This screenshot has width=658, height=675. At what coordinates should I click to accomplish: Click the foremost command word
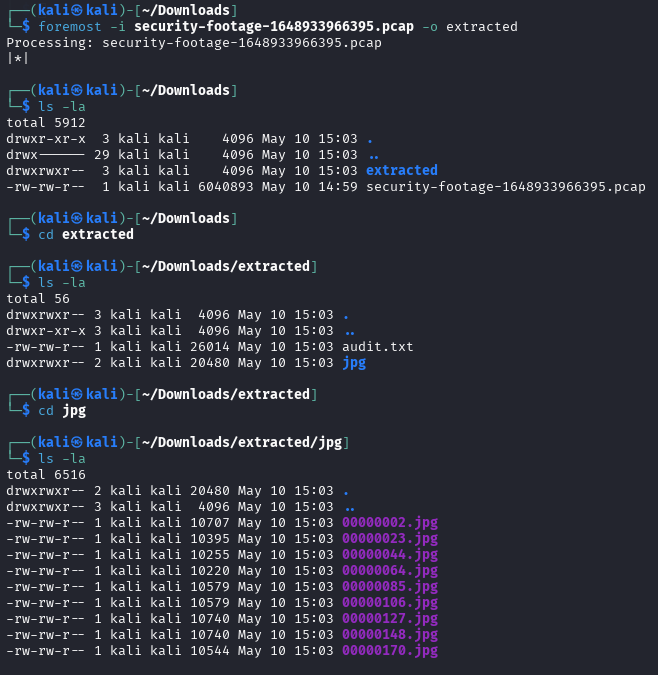[70, 27]
